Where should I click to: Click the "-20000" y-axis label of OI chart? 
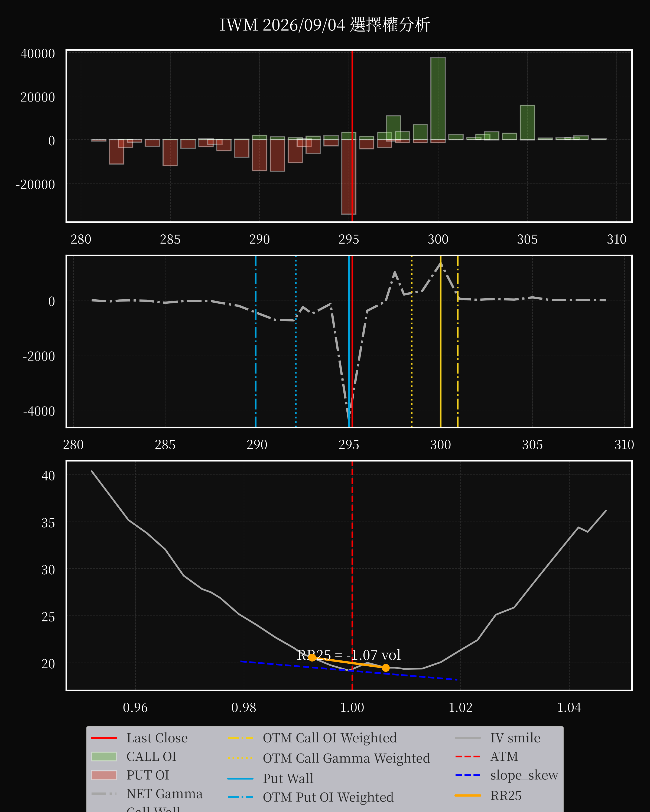(x=35, y=185)
